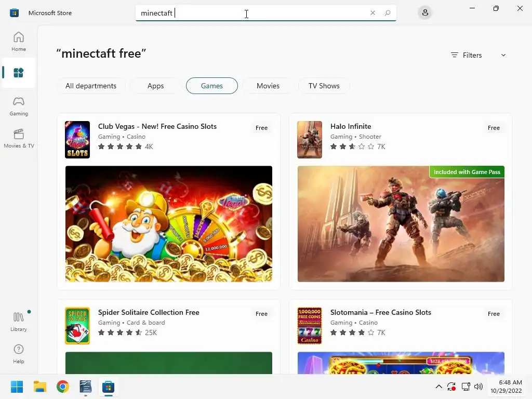Open the Gaming section in sidebar
532x399 pixels.
coord(19,106)
